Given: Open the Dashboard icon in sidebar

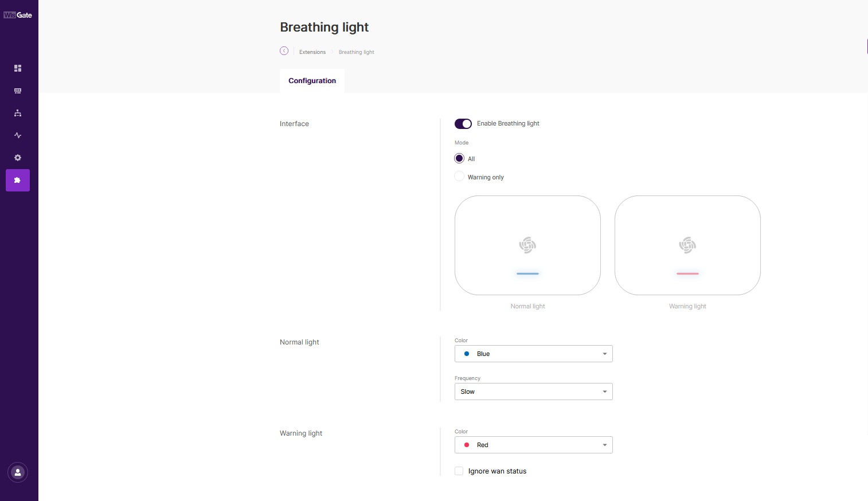Looking at the screenshot, I should point(18,68).
